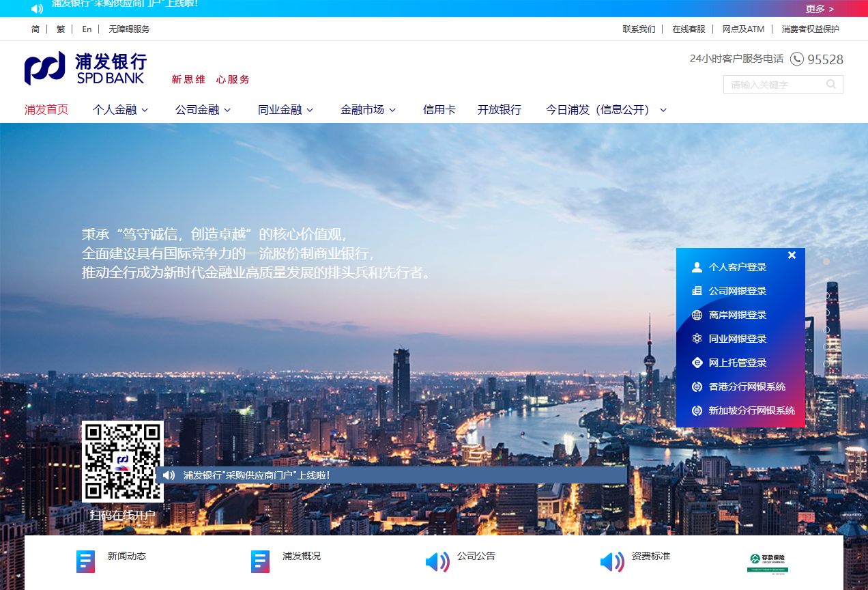
Task: Switch language to English with En
Action: (x=87, y=29)
